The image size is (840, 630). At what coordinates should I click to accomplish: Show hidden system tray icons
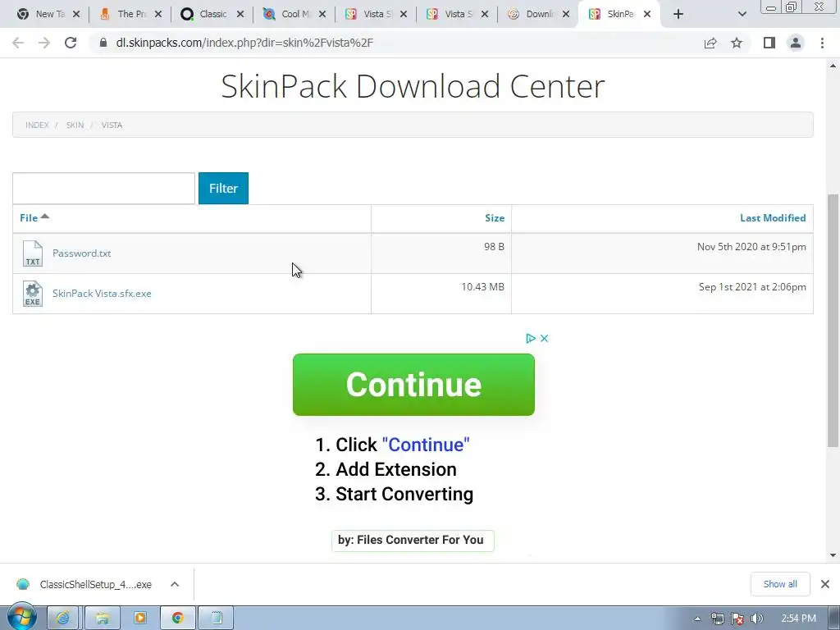(697, 619)
